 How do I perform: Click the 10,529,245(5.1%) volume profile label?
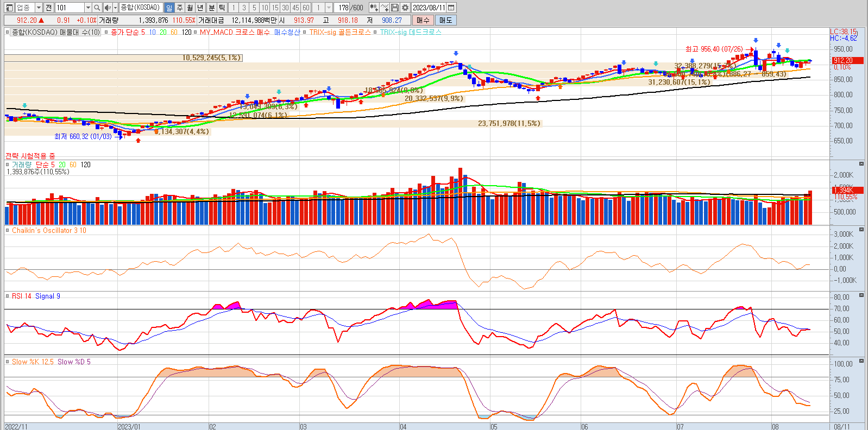click(x=212, y=58)
